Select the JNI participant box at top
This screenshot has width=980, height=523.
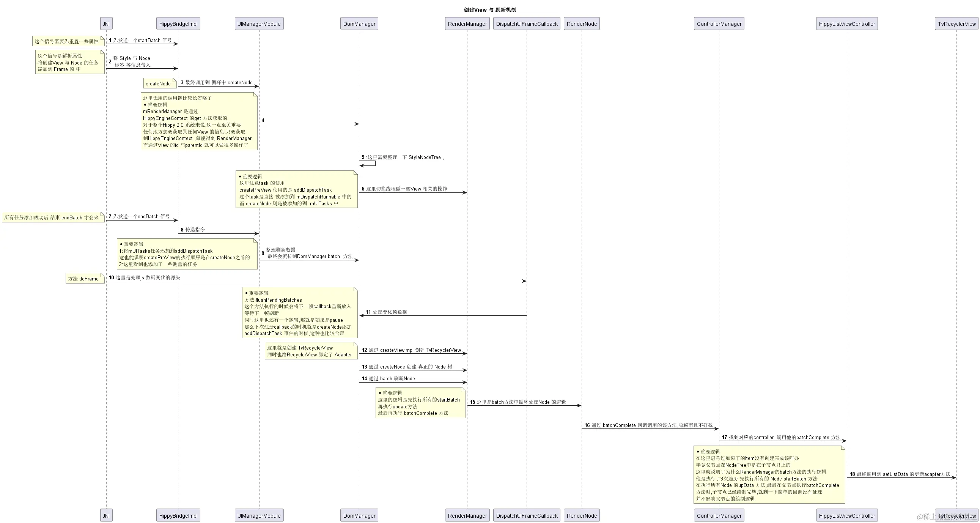(106, 24)
